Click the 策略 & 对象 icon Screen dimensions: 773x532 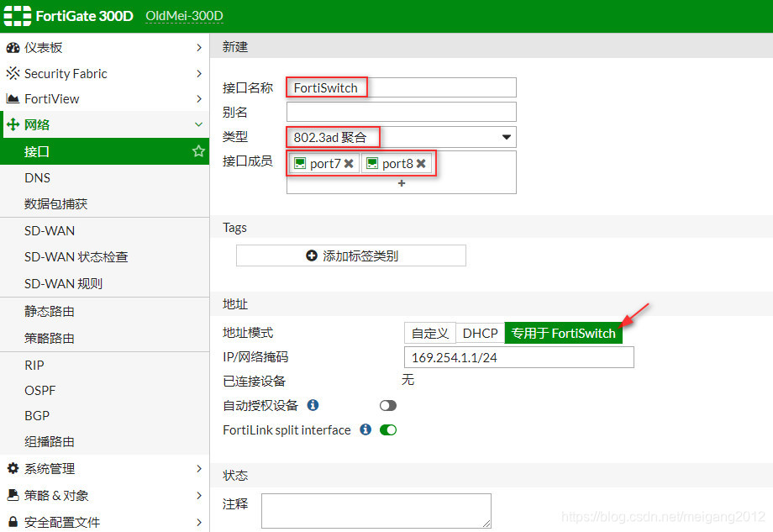(13, 495)
